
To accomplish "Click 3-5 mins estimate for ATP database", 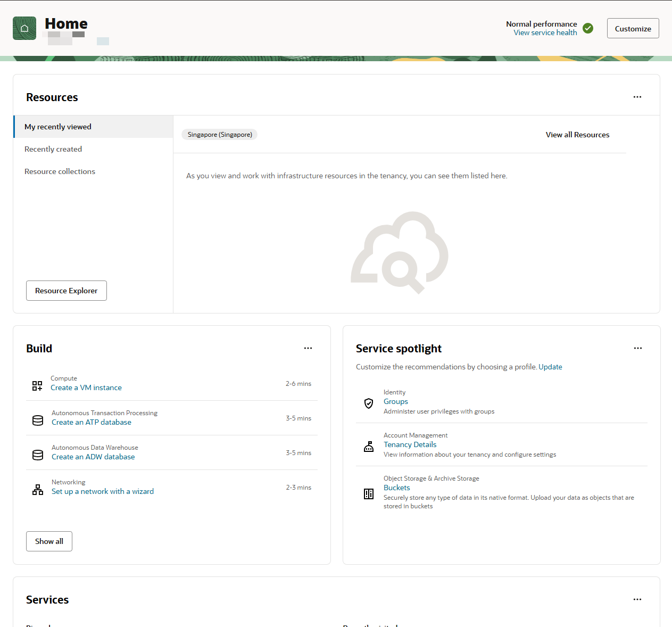I will coord(298,418).
